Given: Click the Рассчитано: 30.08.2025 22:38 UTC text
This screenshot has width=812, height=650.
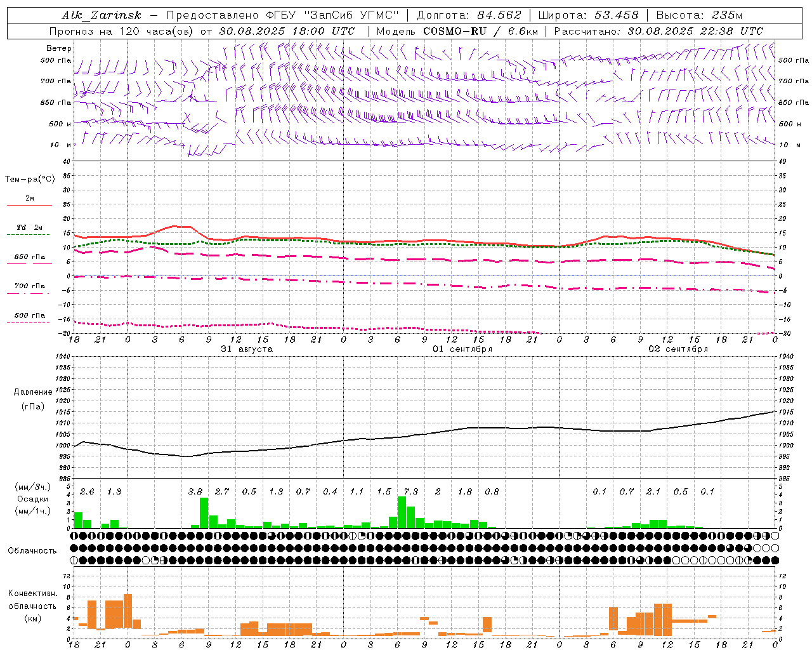Looking at the screenshot, I should click(x=658, y=30).
